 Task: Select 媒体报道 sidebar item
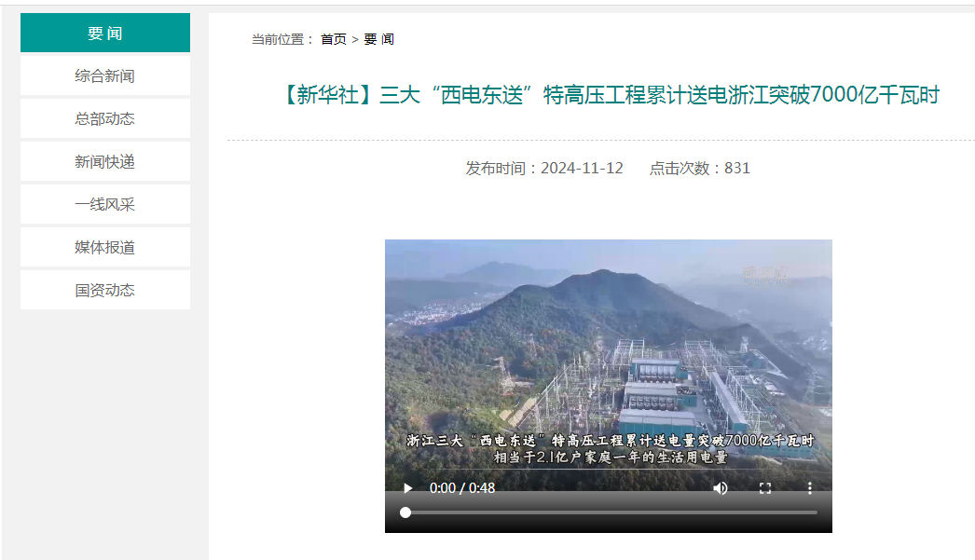click(105, 247)
